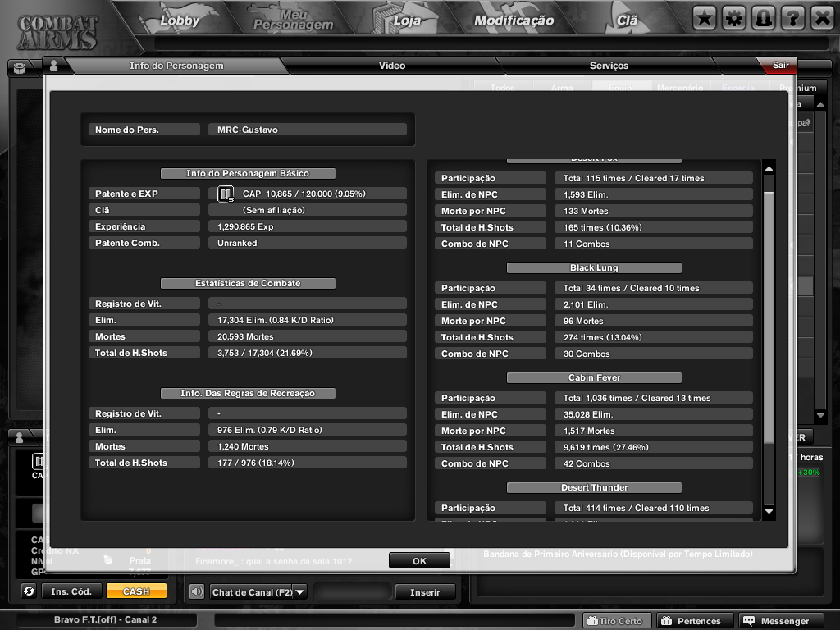Click the notification bell icon

tap(764, 19)
